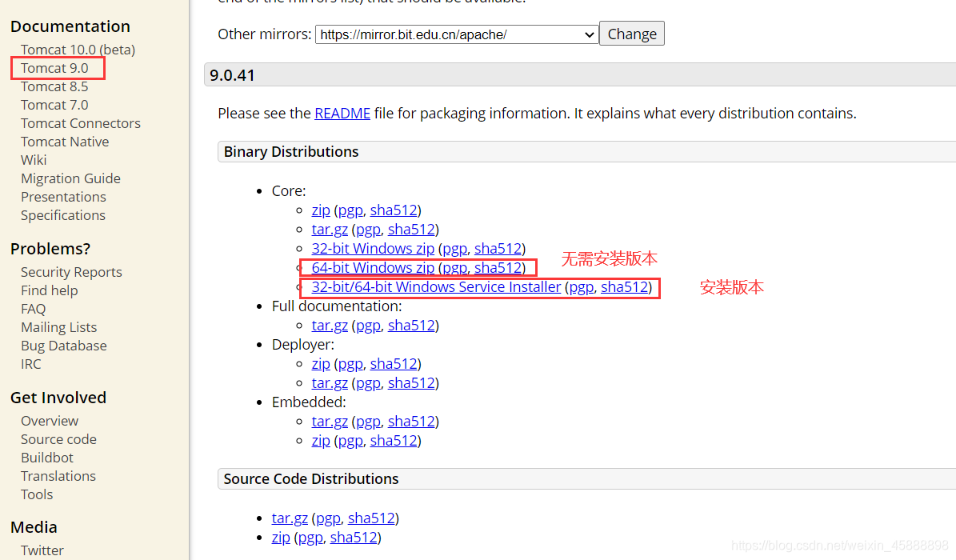Open the Buildbot sidebar link

(x=47, y=458)
